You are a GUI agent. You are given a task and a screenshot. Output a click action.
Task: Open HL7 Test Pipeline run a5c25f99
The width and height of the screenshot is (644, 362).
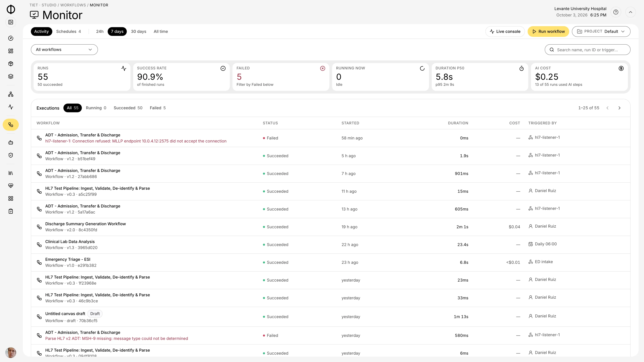[331, 191]
